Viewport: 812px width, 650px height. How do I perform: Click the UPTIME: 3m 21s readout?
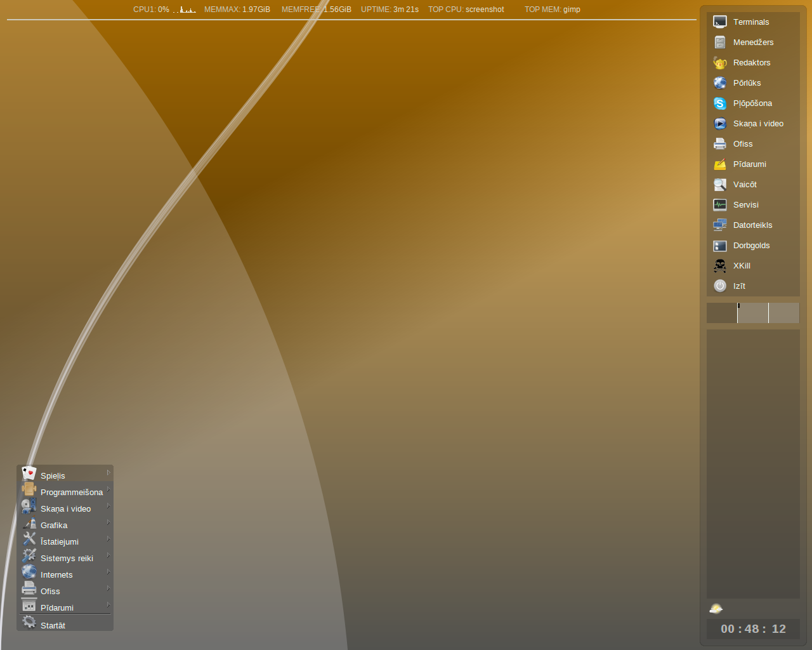tap(390, 10)
